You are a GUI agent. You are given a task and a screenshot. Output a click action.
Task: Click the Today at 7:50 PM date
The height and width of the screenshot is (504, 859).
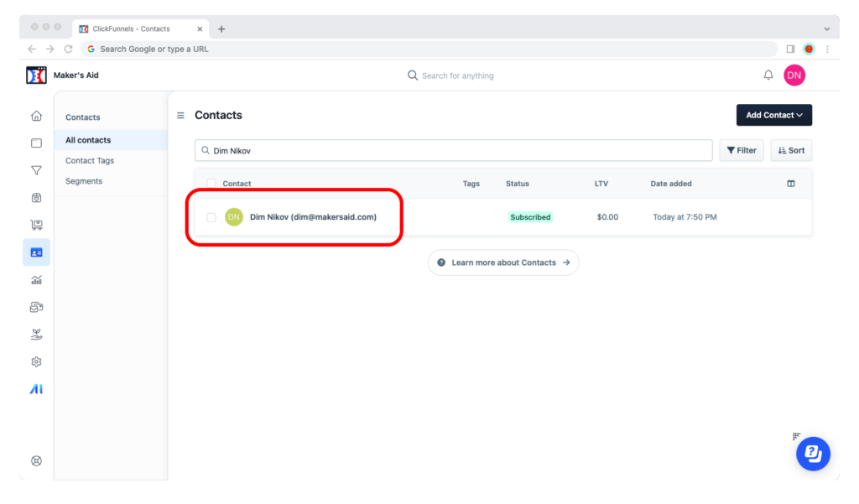click(x=685, y=217)
